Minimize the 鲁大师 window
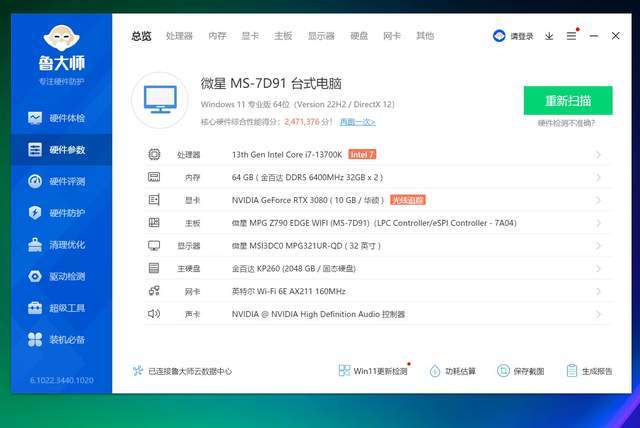 (x=594, y=36)
